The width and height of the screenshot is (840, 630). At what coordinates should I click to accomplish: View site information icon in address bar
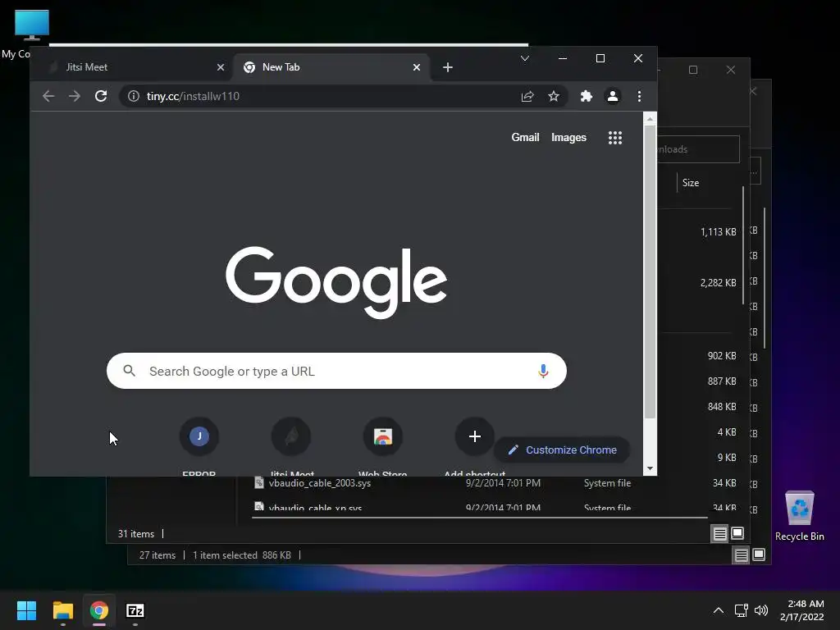[134, 96]
